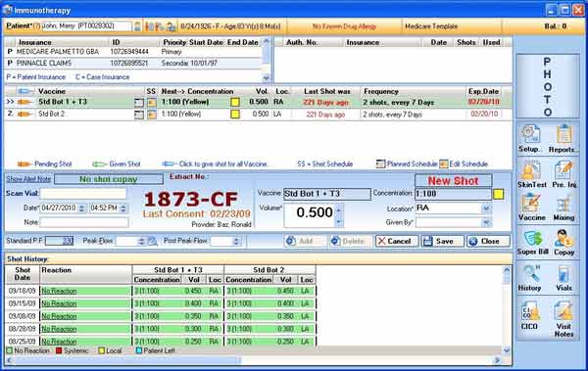The height and width of the screenshot is (371, 588).
Task: Decrease the Volume with down arrow
Action: click(x=339, y=222)
